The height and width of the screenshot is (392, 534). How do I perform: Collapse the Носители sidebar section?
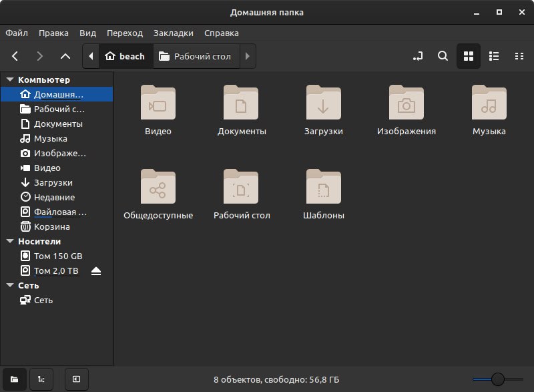coord(10,241)
